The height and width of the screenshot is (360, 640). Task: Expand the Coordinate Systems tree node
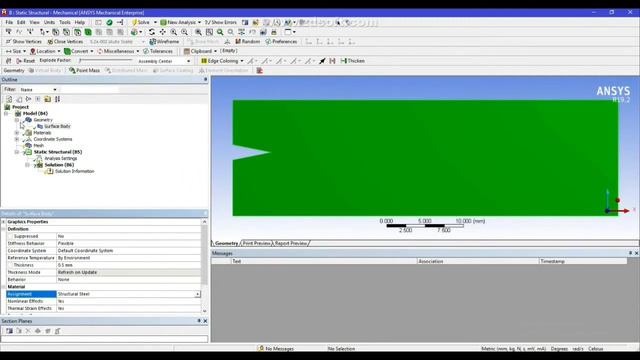click(x=17, y=139)
